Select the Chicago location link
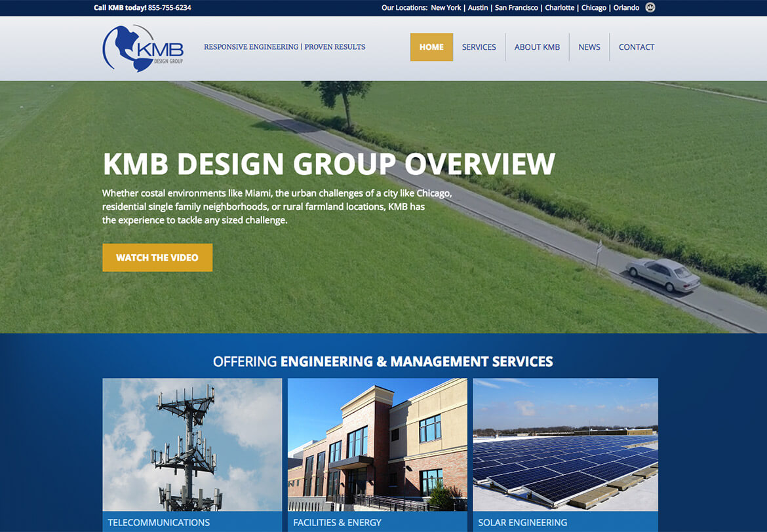Viewport: 767px width, 532px height. click(594, 8)
